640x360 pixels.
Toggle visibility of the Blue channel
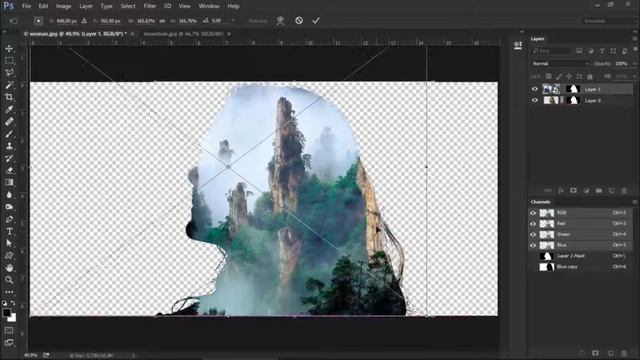coord(533,245)
